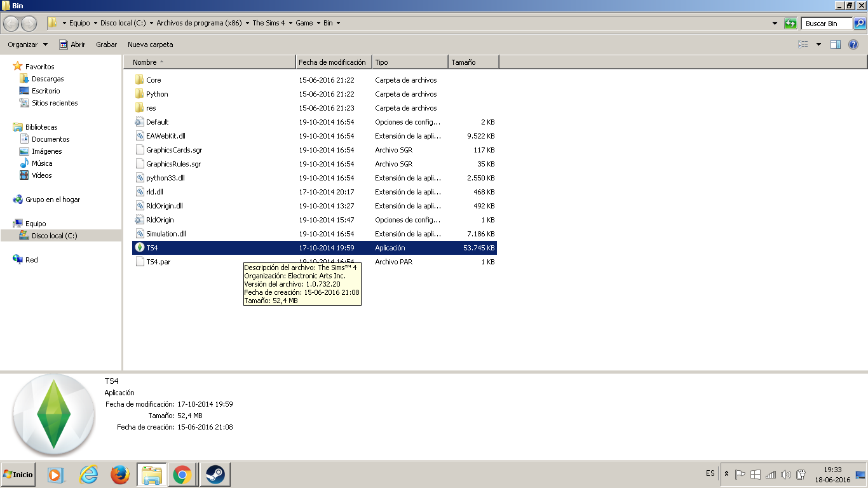
Task: Click the Grabar toolbar button
Action: pos(106,44)
